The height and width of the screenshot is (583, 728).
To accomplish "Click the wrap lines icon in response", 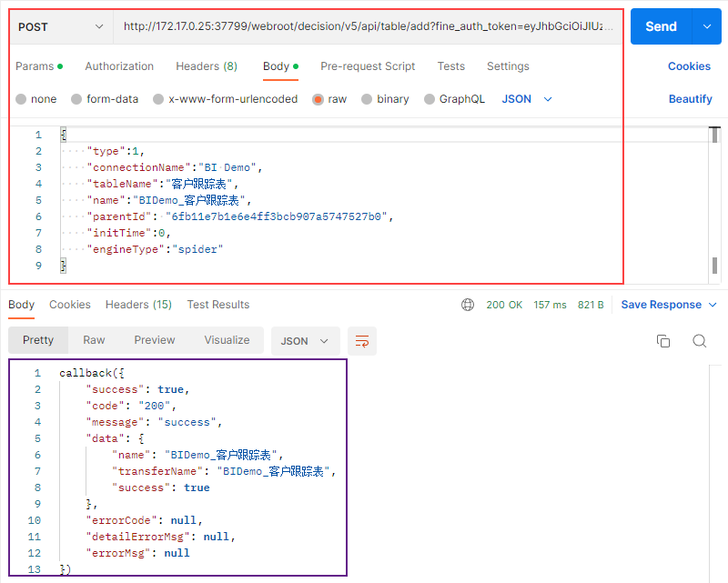I will [362, 341].
